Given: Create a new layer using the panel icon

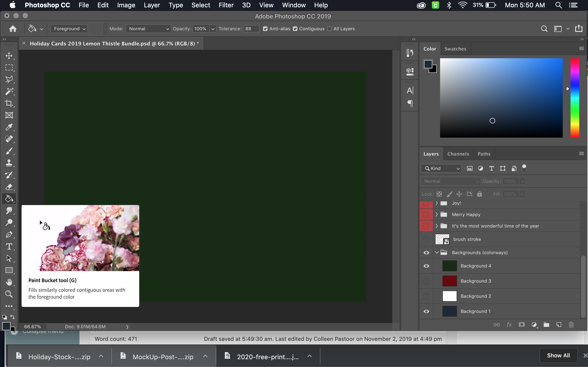Looking at the screenshot, I should click(559, 325).
